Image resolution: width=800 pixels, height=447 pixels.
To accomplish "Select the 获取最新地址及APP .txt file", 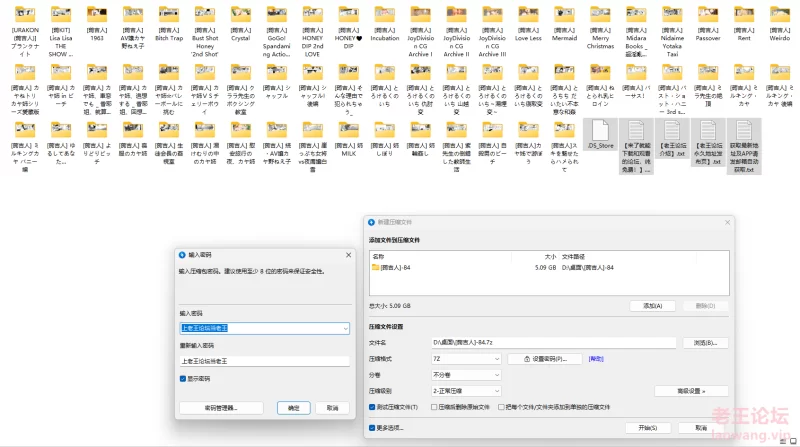I will (x=744, y=146).
